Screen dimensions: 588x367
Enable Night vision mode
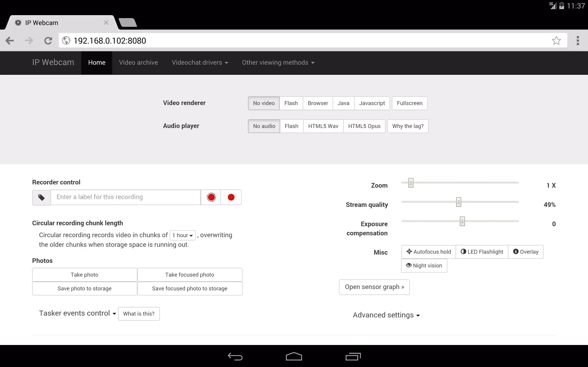click(x=424, y=265)
